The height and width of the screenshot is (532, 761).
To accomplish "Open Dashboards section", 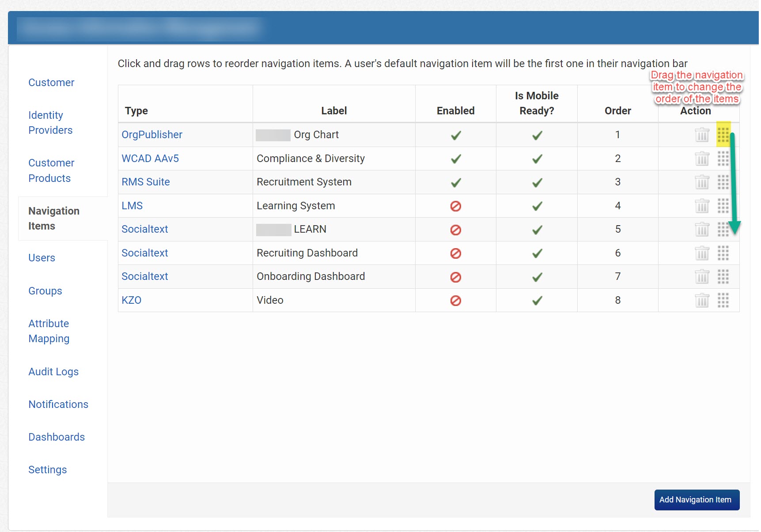I will (57, 437).
